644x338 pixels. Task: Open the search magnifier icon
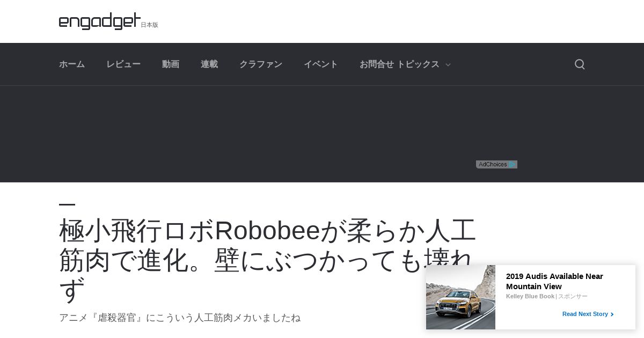coord(580,64)
